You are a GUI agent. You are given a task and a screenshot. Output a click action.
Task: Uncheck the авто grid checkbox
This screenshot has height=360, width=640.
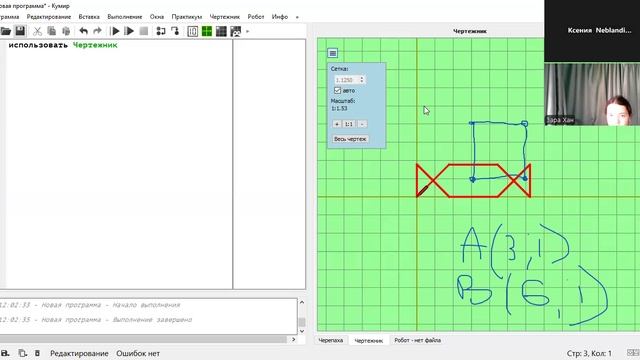338,90
